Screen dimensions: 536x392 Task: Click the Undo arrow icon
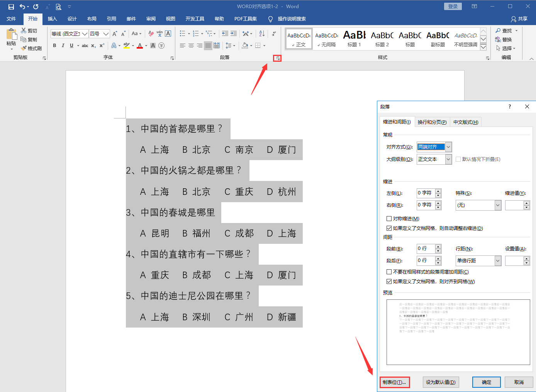[x=22, y=7]
